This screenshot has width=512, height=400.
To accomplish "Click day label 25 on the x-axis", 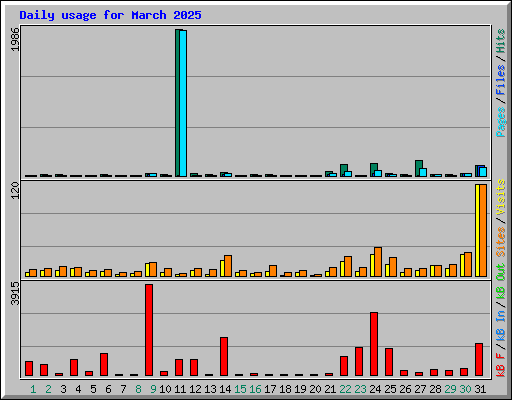I will (x=390, y=389).
